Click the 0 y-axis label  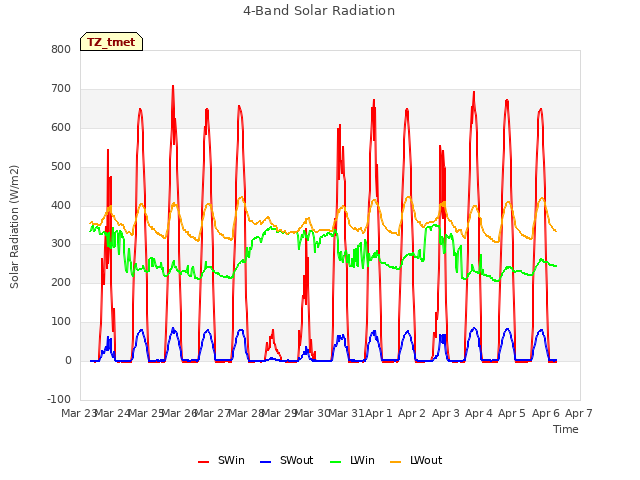click(x=68, y=360)
